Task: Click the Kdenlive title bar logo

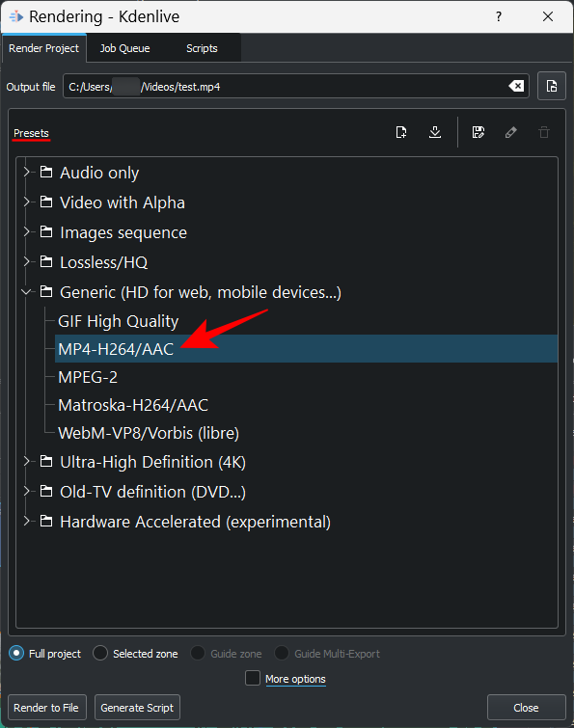Action: [15, 16]
